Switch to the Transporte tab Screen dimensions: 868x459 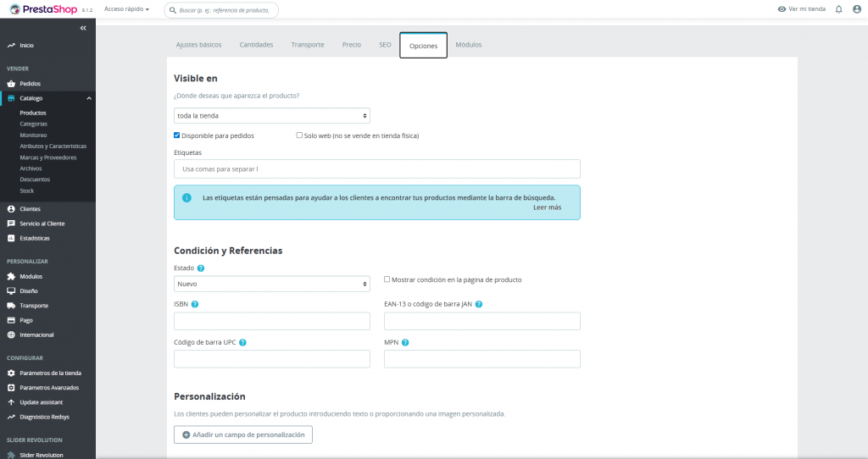click(x=308, y=45)
